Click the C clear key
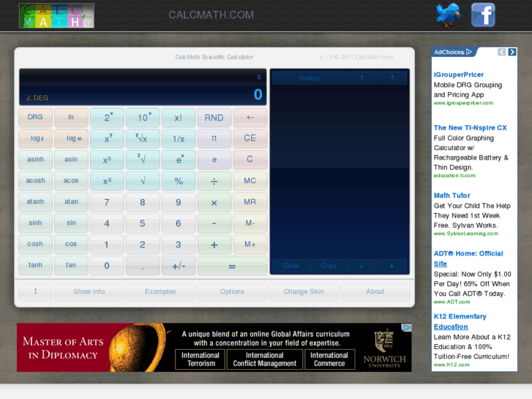532x399 pixels. [x=250, y=160]
